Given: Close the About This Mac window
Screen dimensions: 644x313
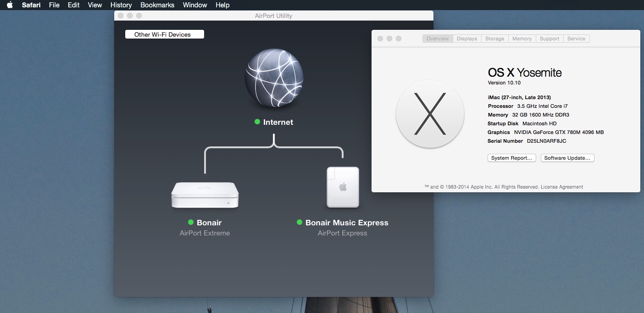Looking at the screenshot, I should coord(380,39).
